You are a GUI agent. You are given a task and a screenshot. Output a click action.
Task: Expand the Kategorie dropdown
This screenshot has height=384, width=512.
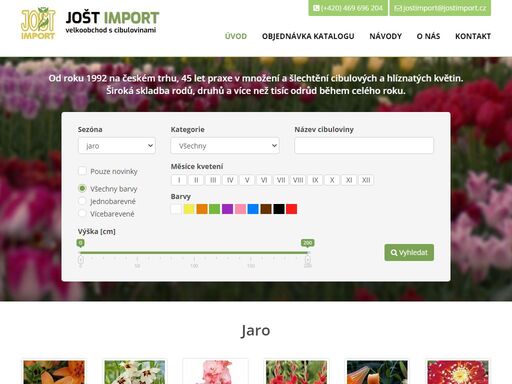pos(225,146)
